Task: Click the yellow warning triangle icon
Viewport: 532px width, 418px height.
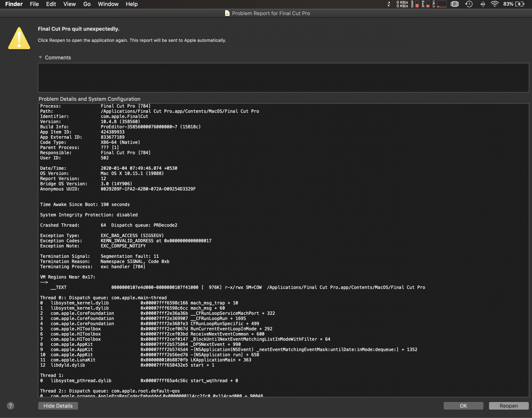Action: pyautogui.click(x=19, y=38)
